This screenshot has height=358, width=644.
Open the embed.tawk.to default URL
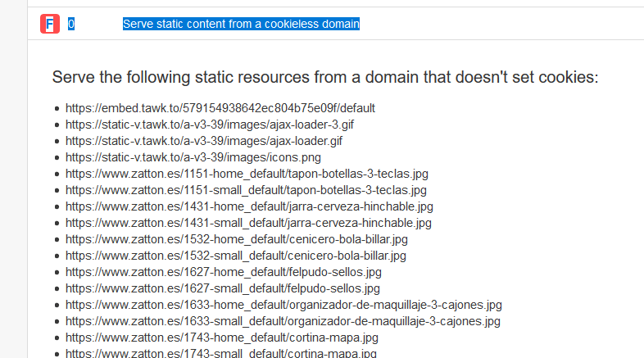[x=220, y=108]
